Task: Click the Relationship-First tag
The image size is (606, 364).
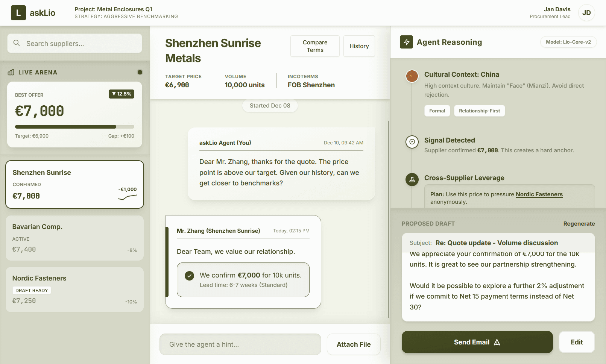Action: [479, 111]
